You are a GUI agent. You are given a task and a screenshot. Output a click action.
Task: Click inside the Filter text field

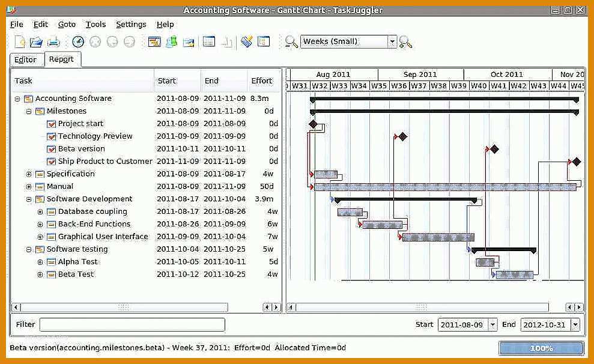pyautogui.click(x=132, y=324)
